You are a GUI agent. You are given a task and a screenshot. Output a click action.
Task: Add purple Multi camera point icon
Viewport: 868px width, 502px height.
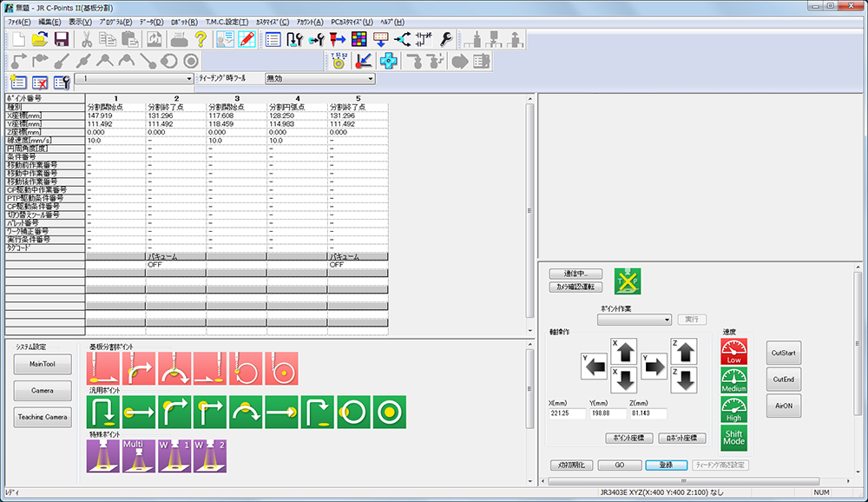(x=138, y=456)
